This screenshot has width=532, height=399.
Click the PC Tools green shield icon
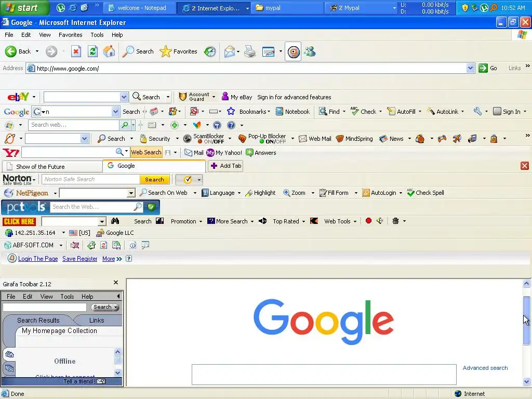click(152, 207)
